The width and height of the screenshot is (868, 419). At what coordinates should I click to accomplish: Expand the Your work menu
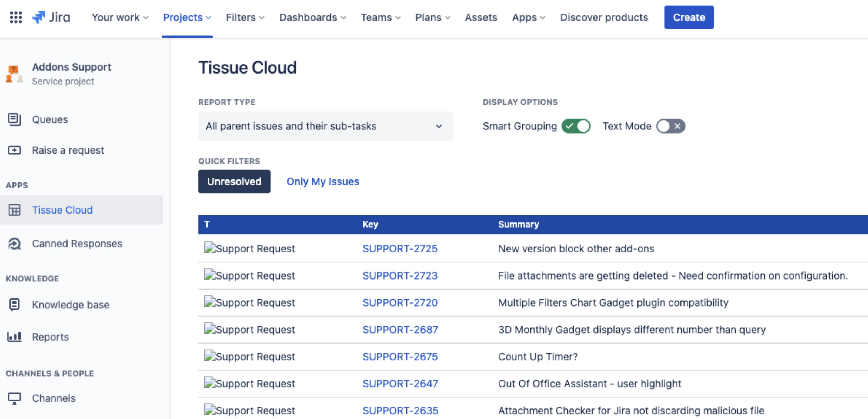(x=120, y=17)
